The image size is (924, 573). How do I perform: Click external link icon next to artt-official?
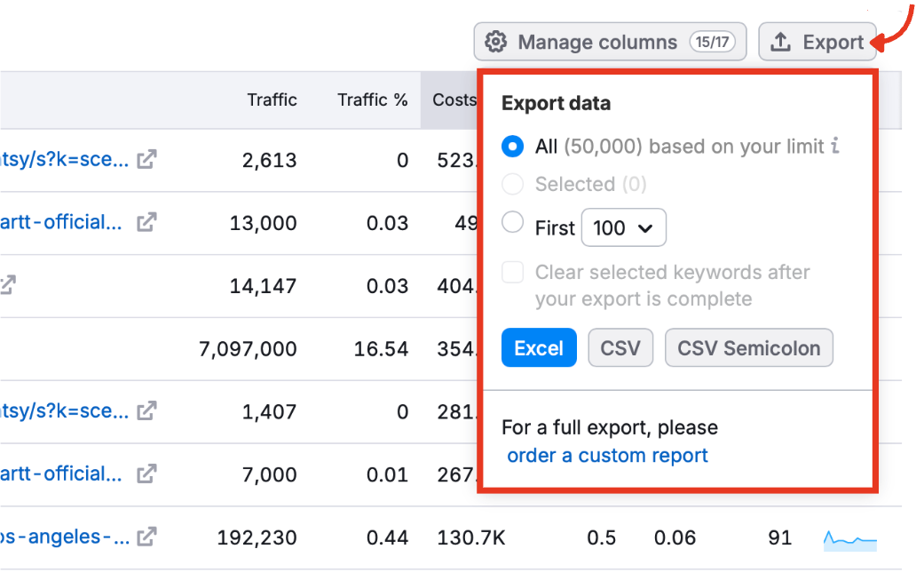tap(145, 222)
